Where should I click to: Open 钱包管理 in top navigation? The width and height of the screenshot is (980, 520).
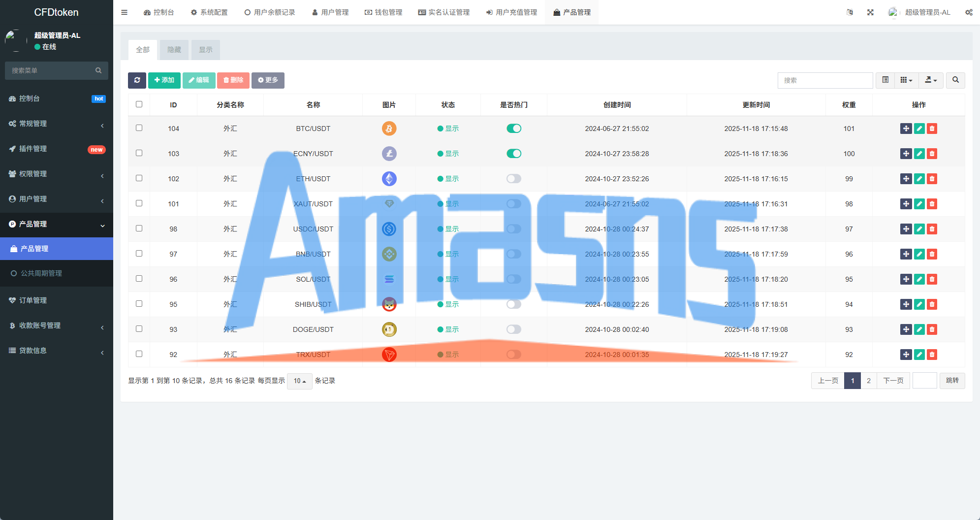coord(383,12)
